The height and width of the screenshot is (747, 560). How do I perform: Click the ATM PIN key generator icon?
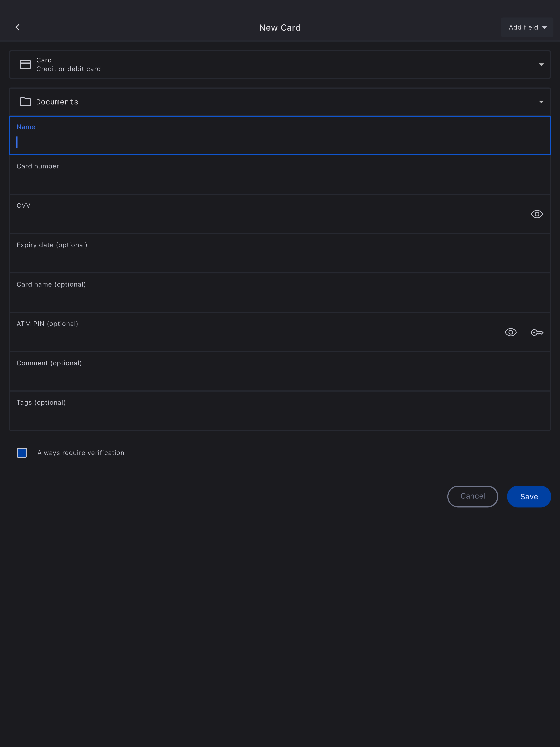(x=537, y=332)
